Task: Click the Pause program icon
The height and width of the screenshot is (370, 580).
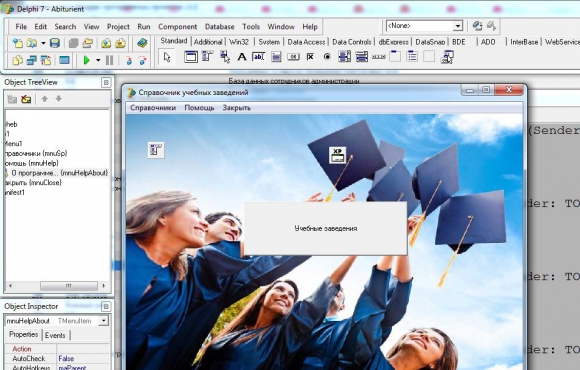Action: click(109, 60)
